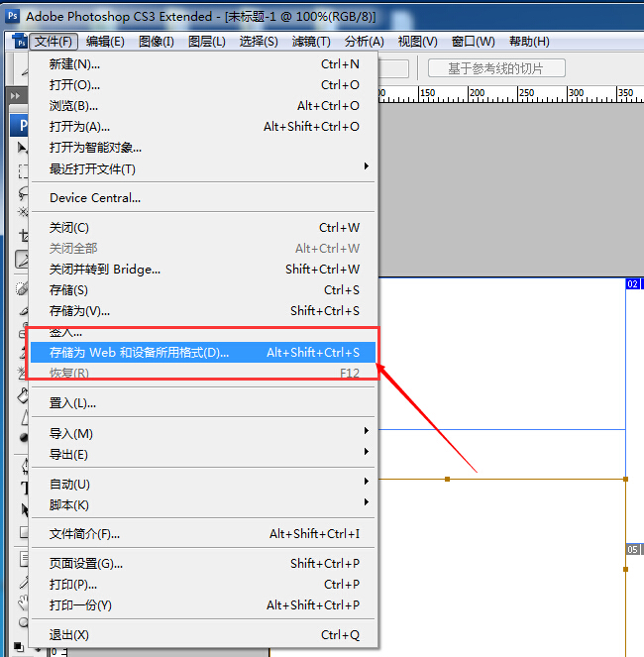Select the Crop tool
Image resolution: width=644 pixels, height=657 pixels.
[x=24, y=236]
